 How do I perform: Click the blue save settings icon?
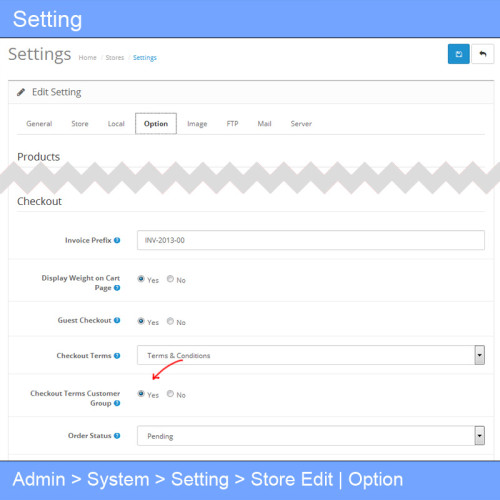(x=458, y=54)
